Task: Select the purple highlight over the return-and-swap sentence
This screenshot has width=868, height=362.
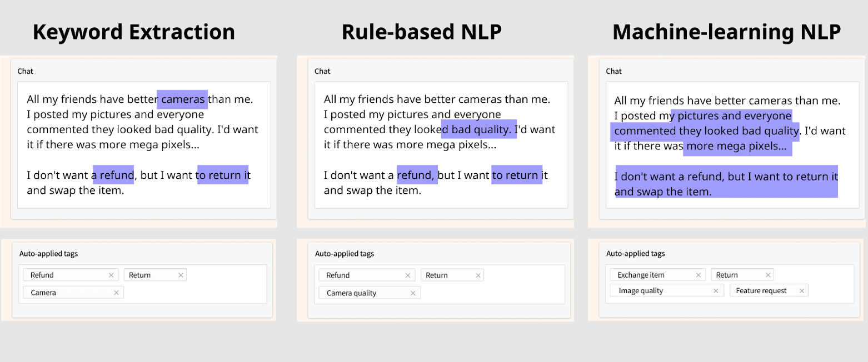Action: coord(726,183)
